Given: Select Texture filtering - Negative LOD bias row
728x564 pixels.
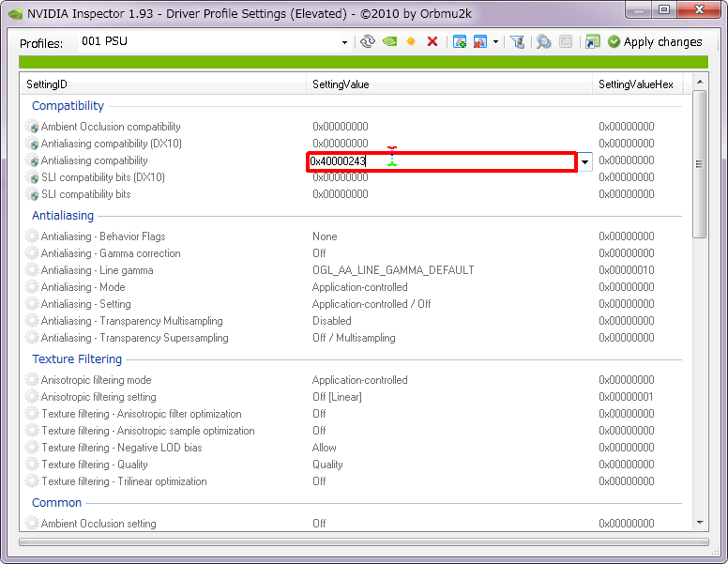Looking at the screenshot, I should tap(353, 448).
